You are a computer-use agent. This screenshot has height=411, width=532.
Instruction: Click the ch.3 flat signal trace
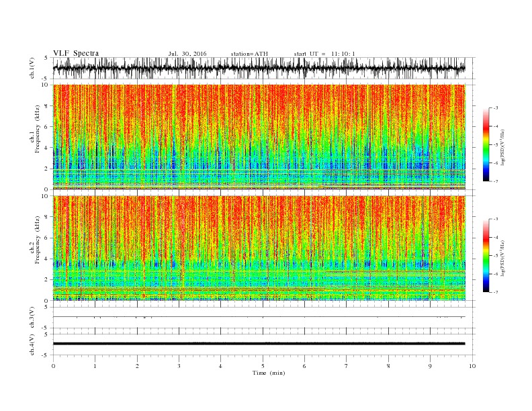tap(259, 317)
